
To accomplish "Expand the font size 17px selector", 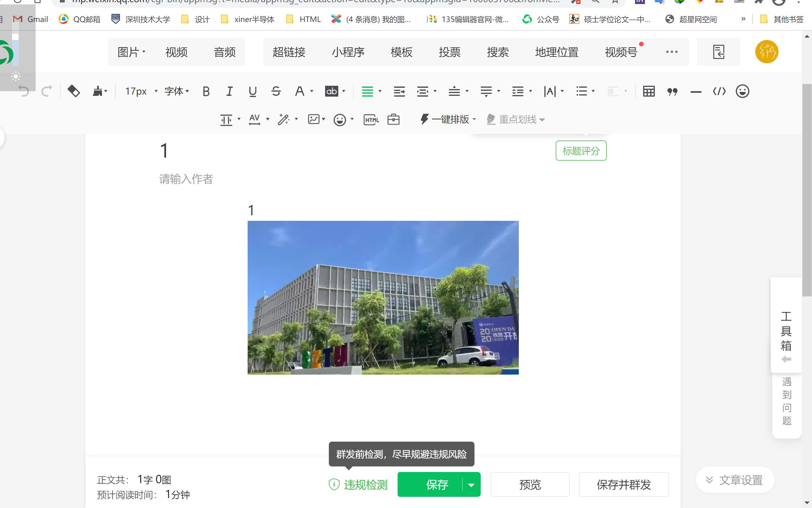I will point(154,91).
